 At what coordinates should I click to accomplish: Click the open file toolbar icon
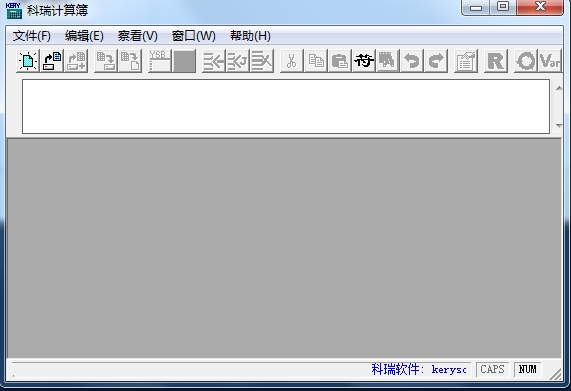tap(52, 61)
